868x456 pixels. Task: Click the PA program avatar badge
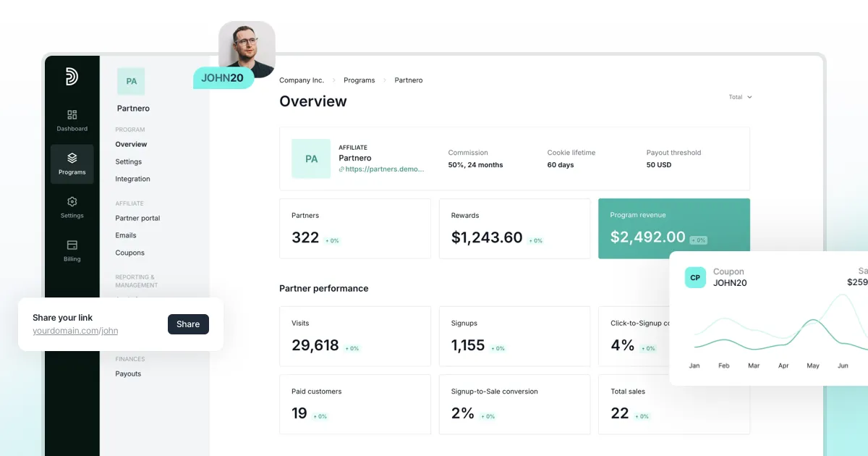tap(131, 81)
